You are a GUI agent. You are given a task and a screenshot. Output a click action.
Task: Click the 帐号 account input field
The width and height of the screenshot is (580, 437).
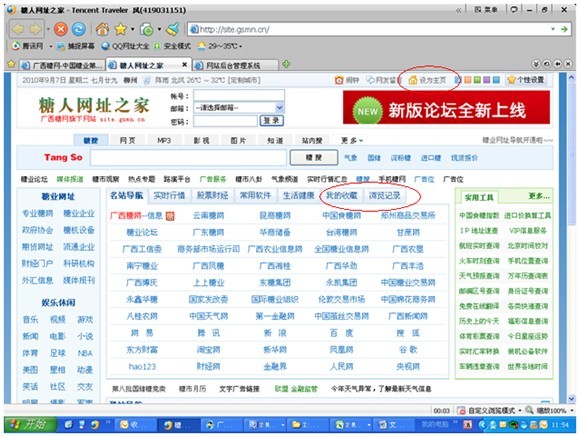[x=239, y=95]
